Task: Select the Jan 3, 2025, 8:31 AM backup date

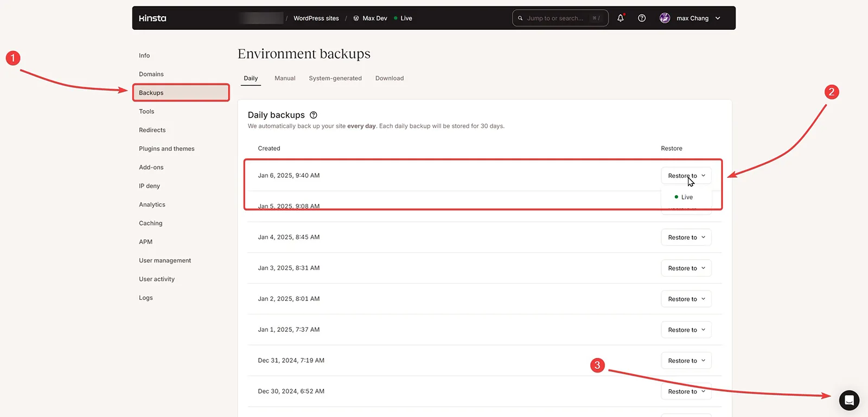Action: 289,268
